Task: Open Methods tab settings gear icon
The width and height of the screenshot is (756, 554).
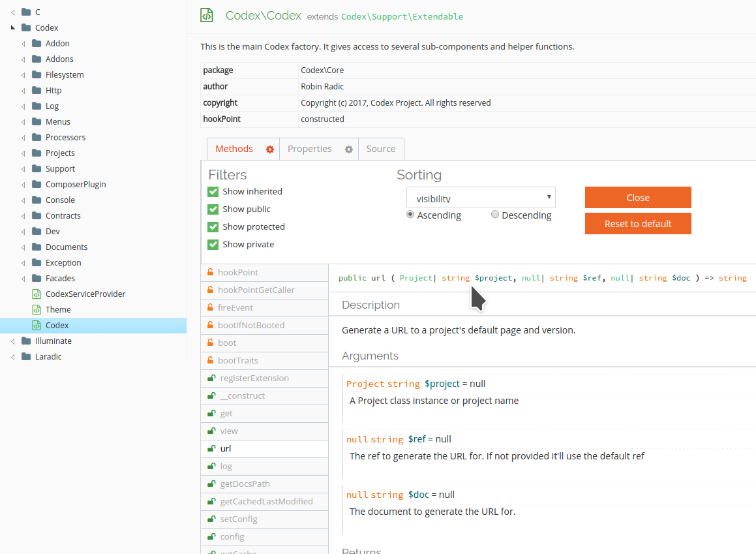Action: 270,149
